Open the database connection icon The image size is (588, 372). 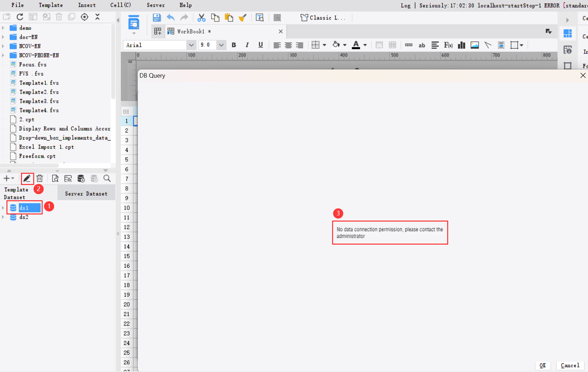click(x=81, y=179)
